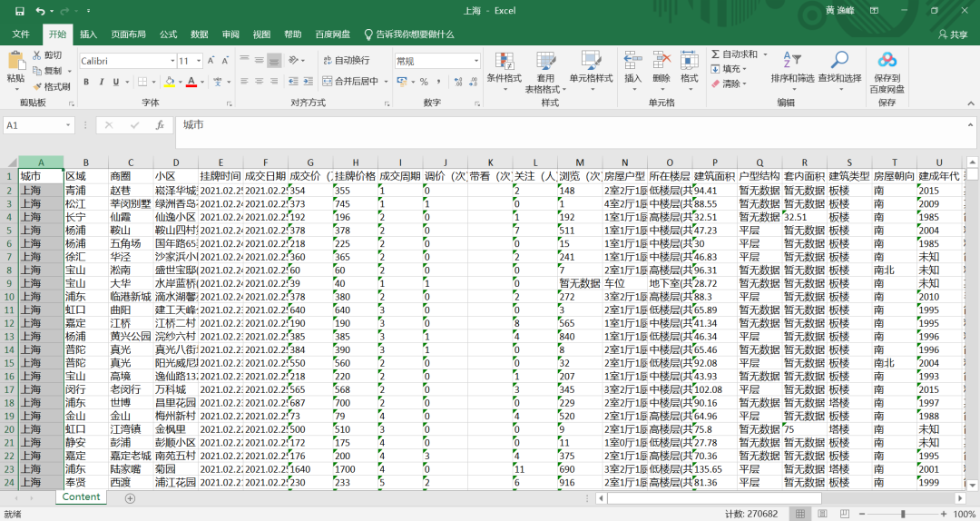
Task: Select the Content sheet tab
Action: pyautogui.click(x=82, y=496)
